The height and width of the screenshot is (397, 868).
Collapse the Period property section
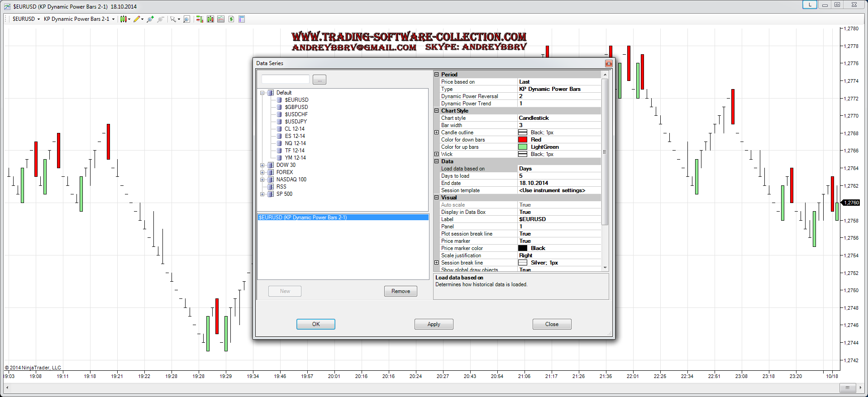pyautogui.click(x=437, y=75)
